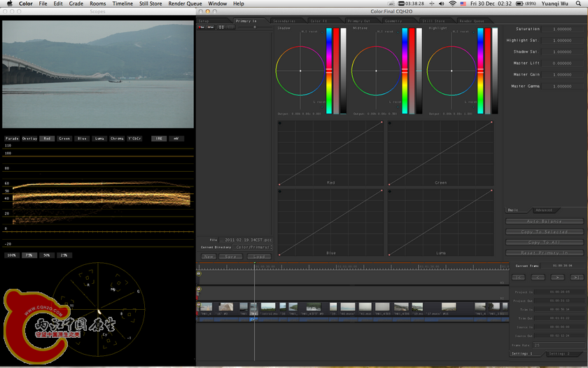Viewport: 588px width, 368px height.
Task: Click the Shadow H,S reset dot
Action: [322, 32]
